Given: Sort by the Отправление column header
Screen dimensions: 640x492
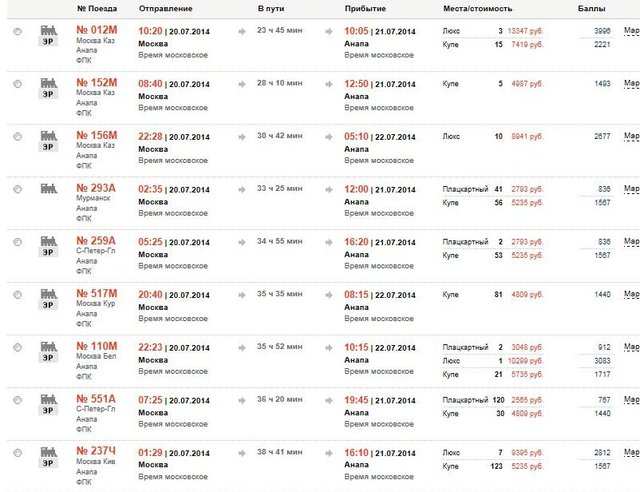Looking at the screenshot, I should pos(166,9).
